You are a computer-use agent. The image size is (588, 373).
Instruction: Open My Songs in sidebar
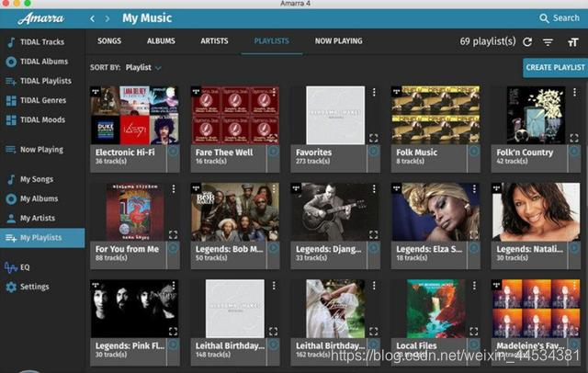pos(30,179)
